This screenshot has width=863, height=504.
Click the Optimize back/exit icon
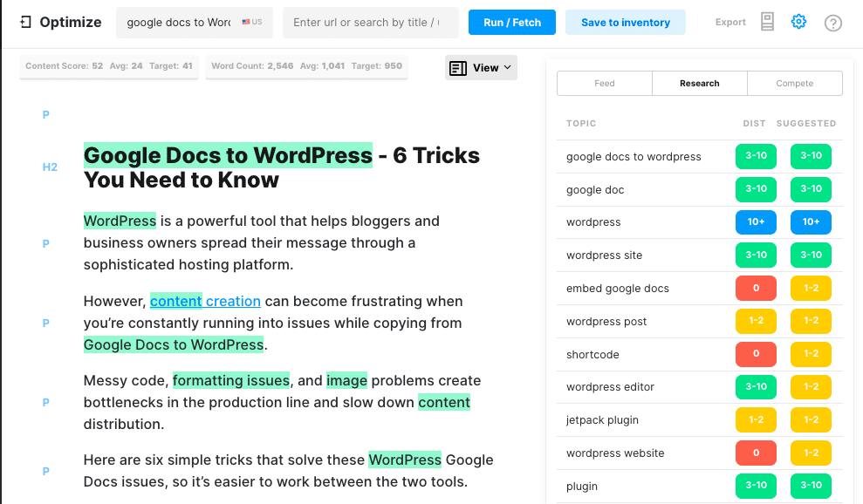(x=25, y=22)
